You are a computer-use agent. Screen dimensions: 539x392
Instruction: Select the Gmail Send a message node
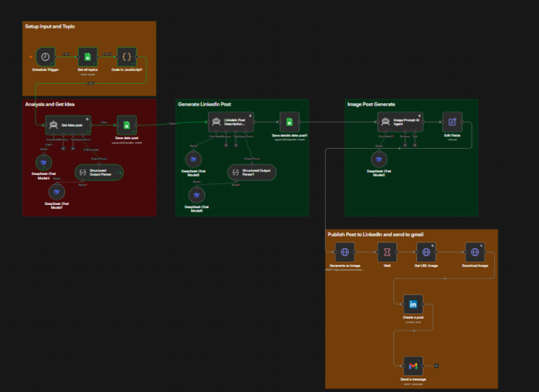coord(413,367)
